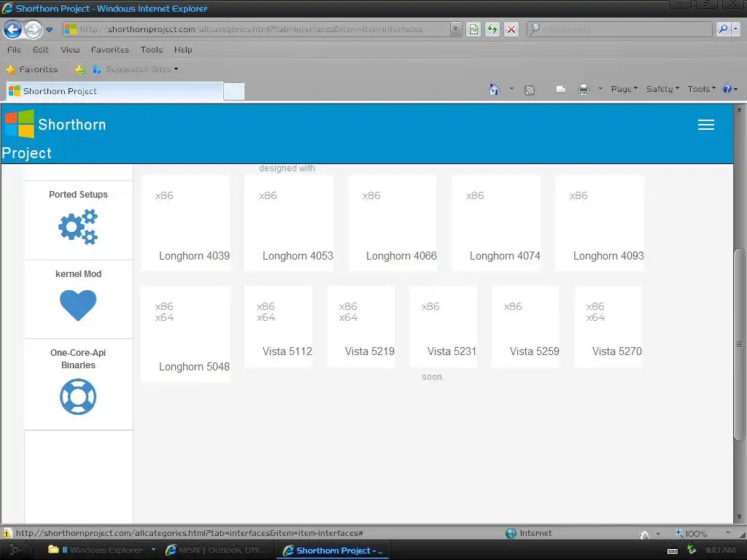Click the Stop loading X icon

click(x=511, y=29)
